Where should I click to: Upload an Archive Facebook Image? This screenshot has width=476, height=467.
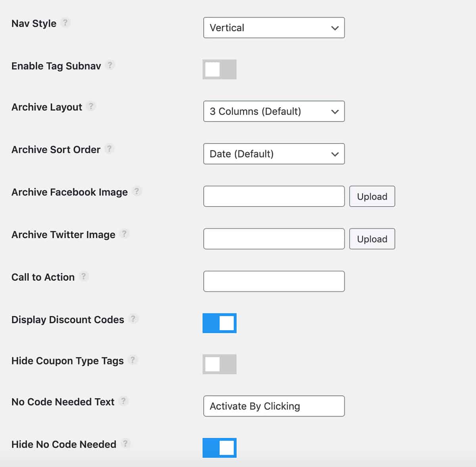pos(372,196)
